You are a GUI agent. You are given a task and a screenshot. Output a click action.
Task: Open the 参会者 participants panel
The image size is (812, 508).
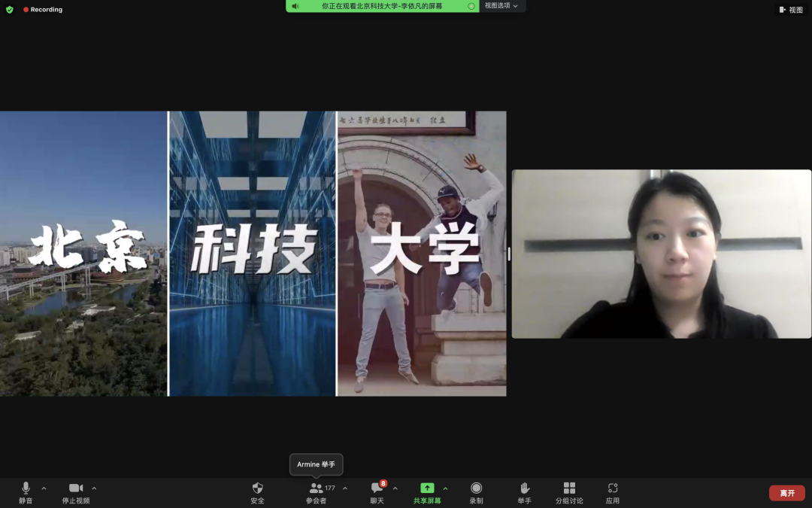(316, 493)
